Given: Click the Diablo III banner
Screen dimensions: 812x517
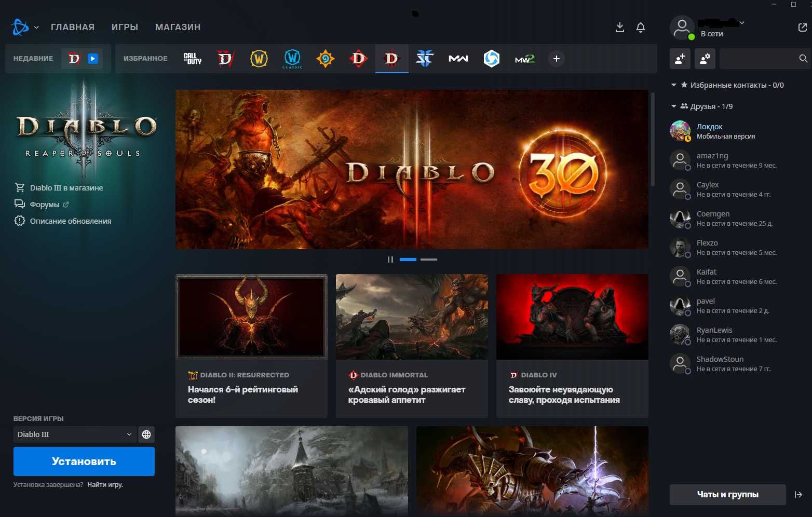Looking at the screenshot, I should pos(412,169).
